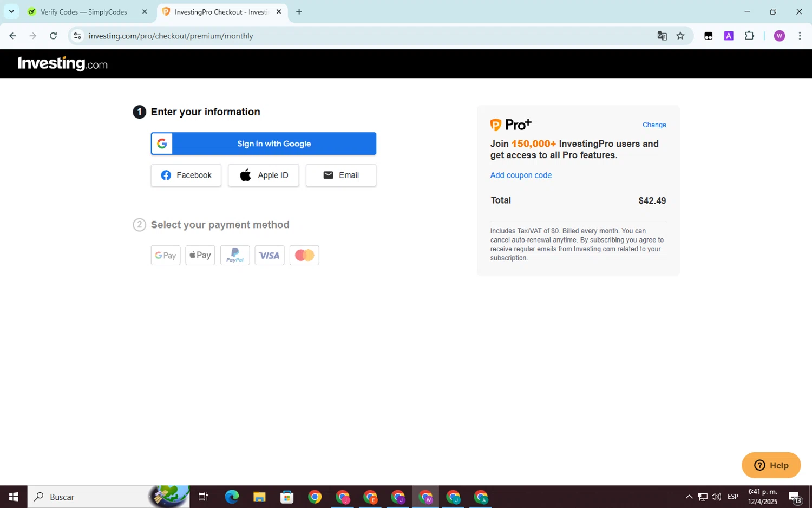Go forward in browser history
This screenshot has height=508, width=812.
33,36
